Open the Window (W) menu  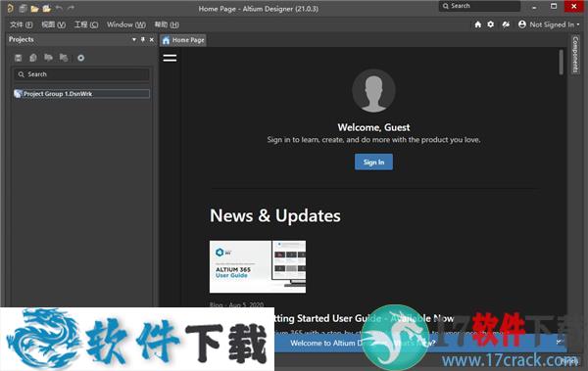click(126, 24)
